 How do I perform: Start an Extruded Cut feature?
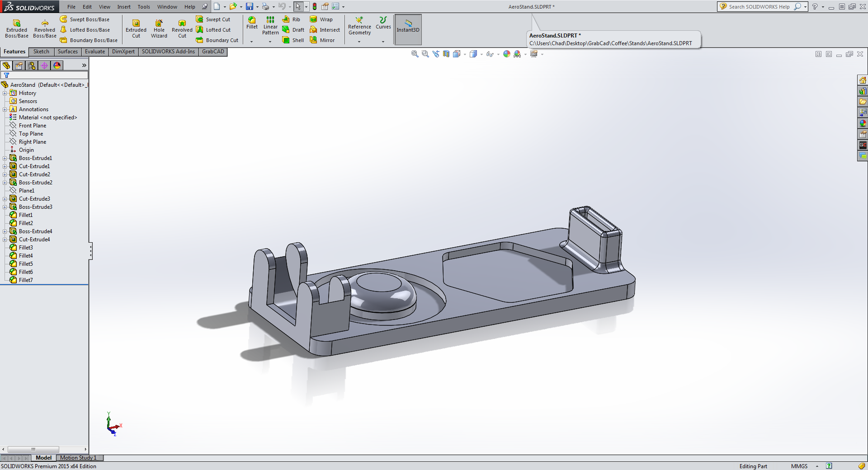(x=136, y=29)
